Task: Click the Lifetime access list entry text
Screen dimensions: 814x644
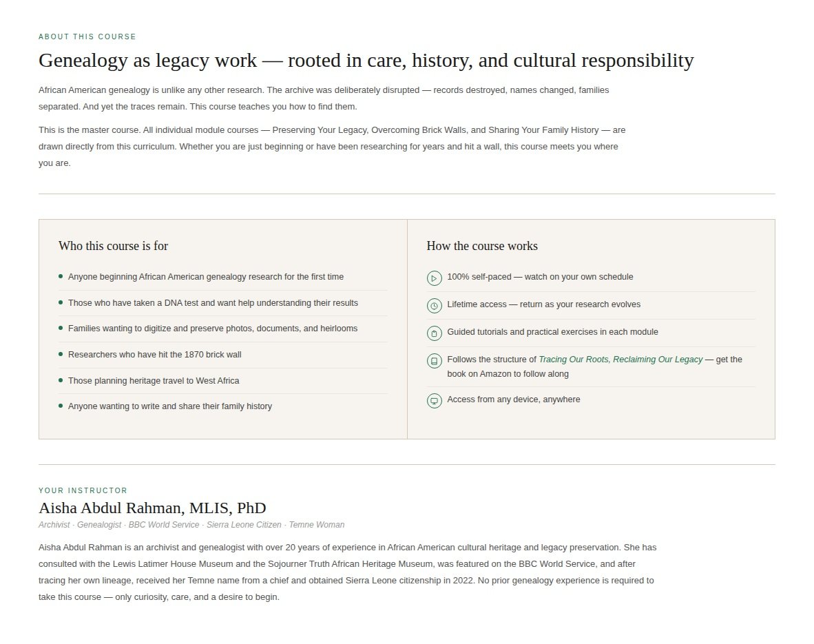Action: [543, 304]
